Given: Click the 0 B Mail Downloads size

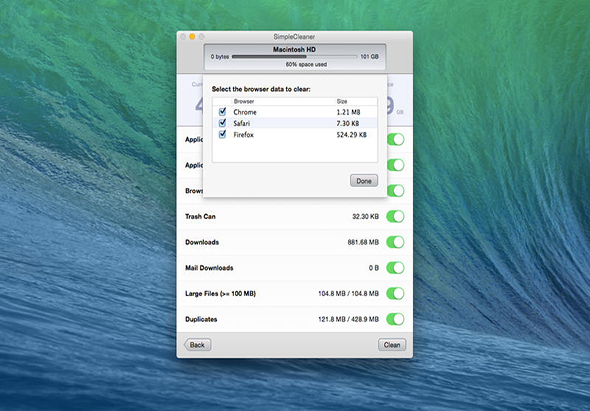Looking at the screenshot, I should pos(374,268).
